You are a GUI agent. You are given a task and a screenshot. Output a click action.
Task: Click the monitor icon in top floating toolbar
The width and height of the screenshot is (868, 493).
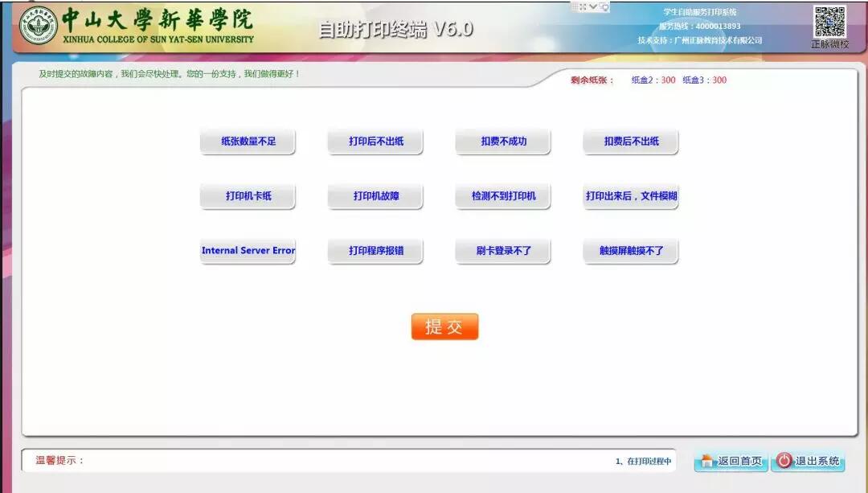point(604,6)
